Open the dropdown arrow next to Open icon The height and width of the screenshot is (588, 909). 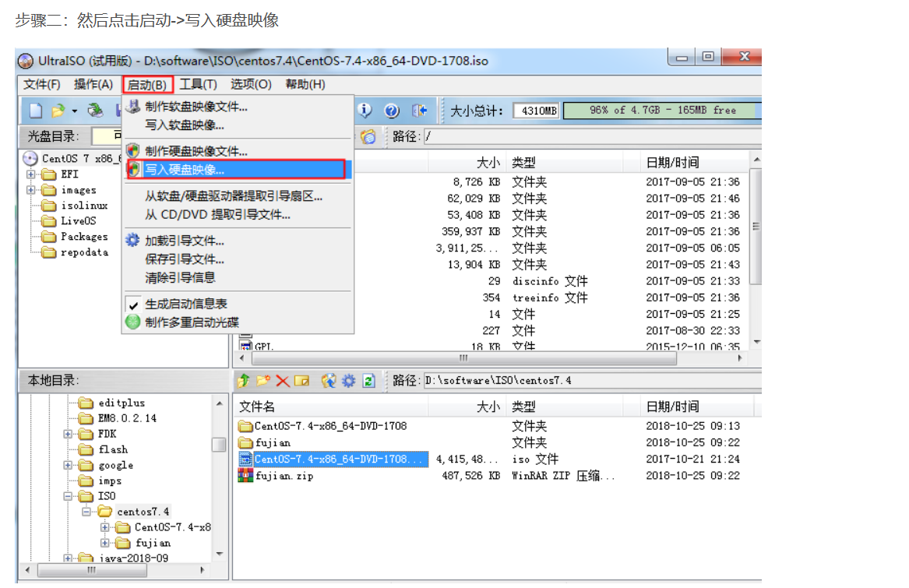[x=74, y=111]
